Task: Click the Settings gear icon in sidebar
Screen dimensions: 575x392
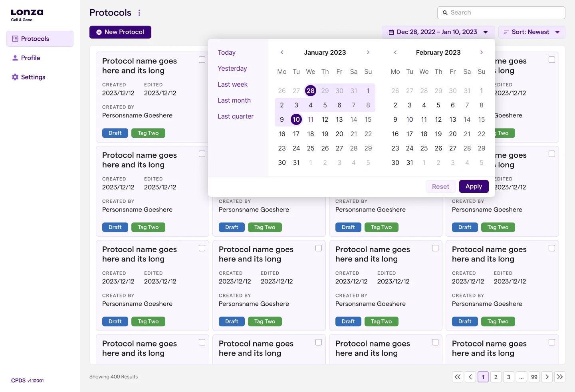Action: [15, 77]
